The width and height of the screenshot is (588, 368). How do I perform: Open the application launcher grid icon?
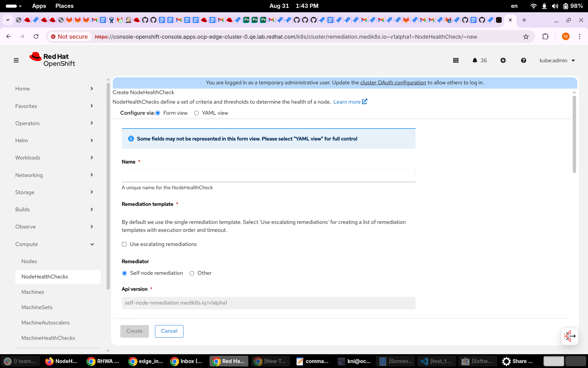click(x=456, y=60)
